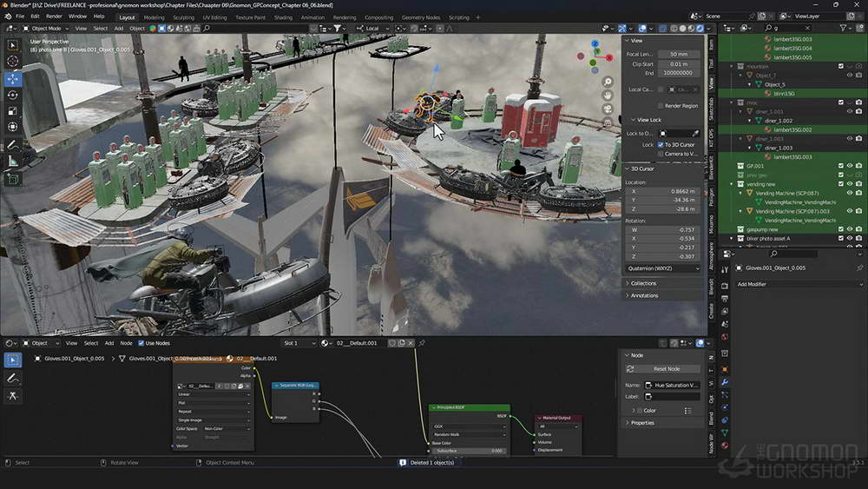The image size is (868, 489).
Task: Disable Lock To 3D Cursor checkbox
Action: (661, 144)
